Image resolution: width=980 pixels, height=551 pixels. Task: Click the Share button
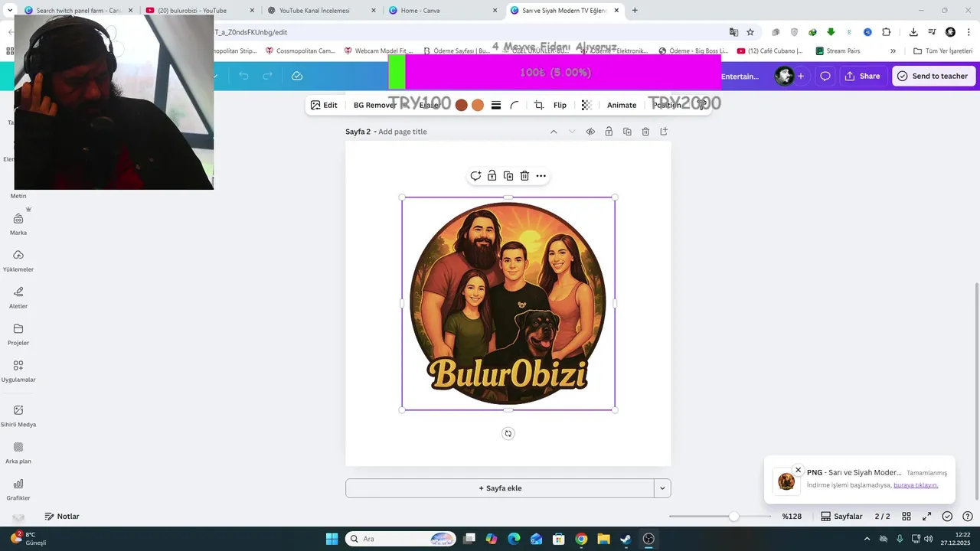tap(862, 76)
